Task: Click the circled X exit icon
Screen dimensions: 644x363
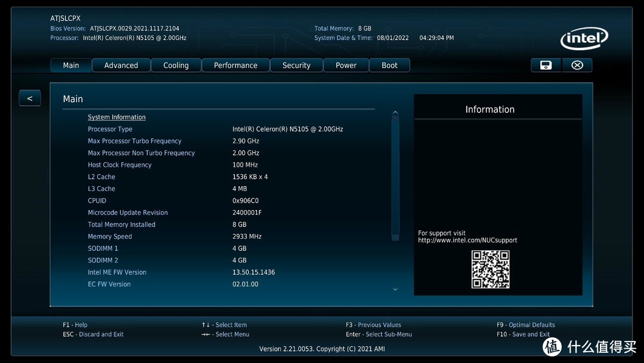Action: pos(577,65)
